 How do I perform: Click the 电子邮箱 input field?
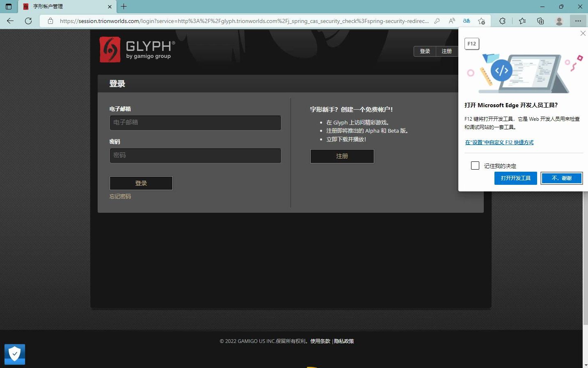click(195, 123)
